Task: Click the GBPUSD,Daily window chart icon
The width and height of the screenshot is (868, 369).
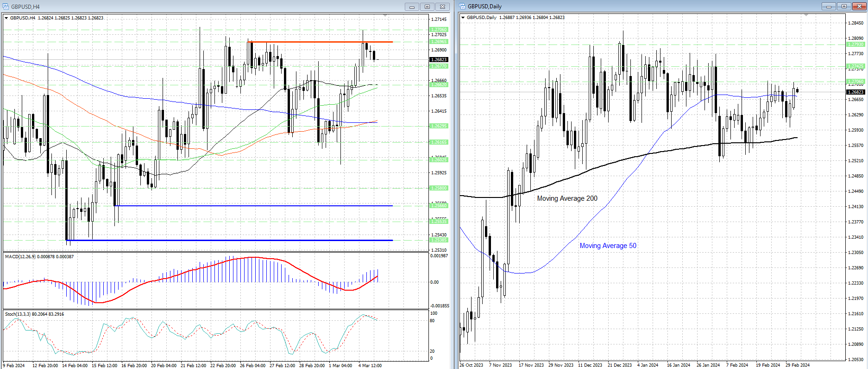Action: pos(462,6)
